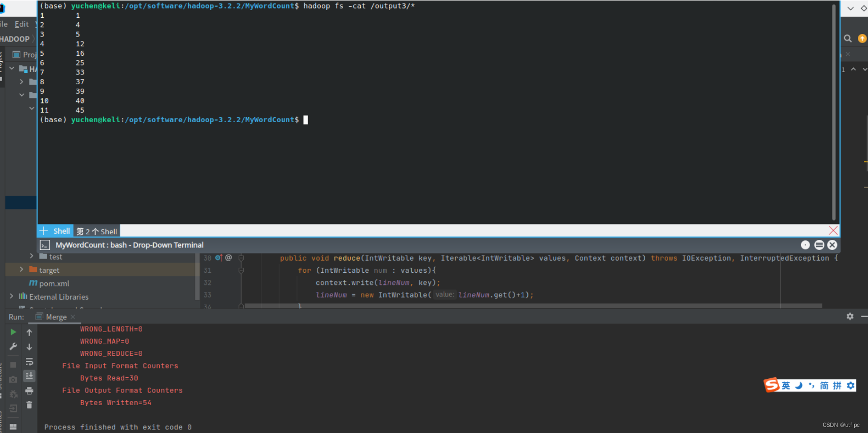Expand the test folder

pos(31,257)
